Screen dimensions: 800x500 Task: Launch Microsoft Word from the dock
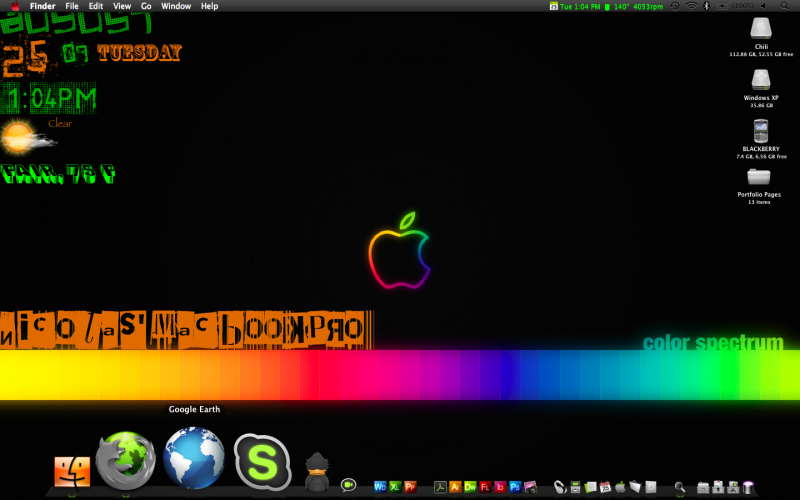tap(380, 487)
